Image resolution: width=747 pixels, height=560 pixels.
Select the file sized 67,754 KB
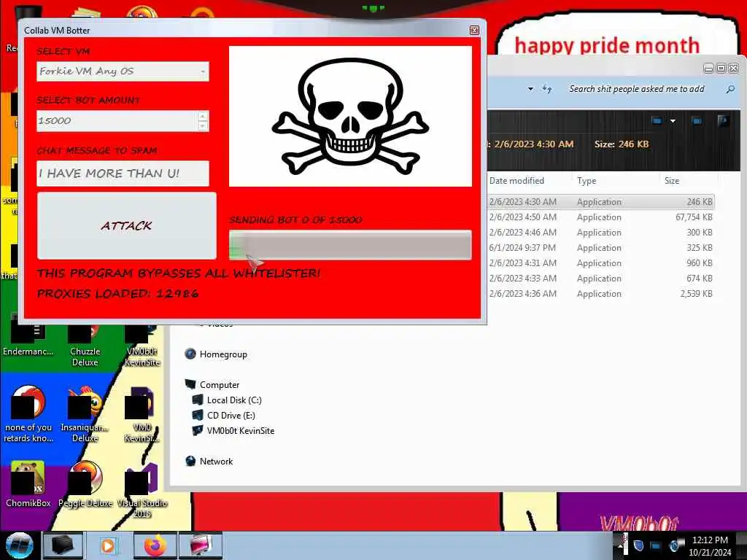click(601, 217)
